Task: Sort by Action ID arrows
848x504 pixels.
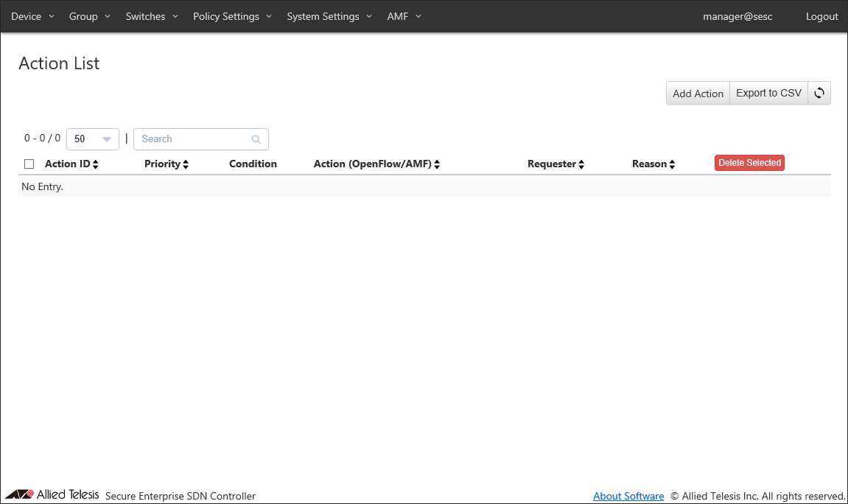Action: 96,164
